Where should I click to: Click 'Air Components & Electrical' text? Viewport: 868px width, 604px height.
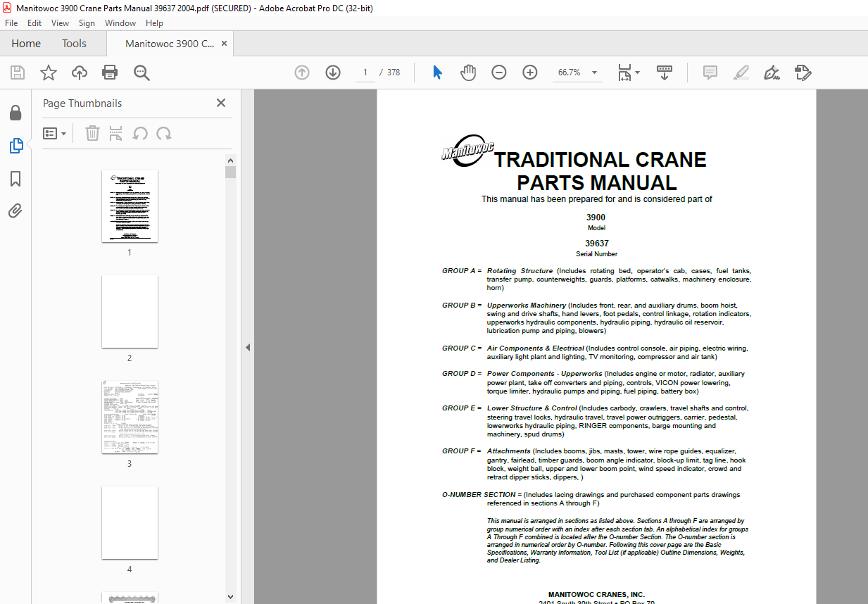[536, 348]
